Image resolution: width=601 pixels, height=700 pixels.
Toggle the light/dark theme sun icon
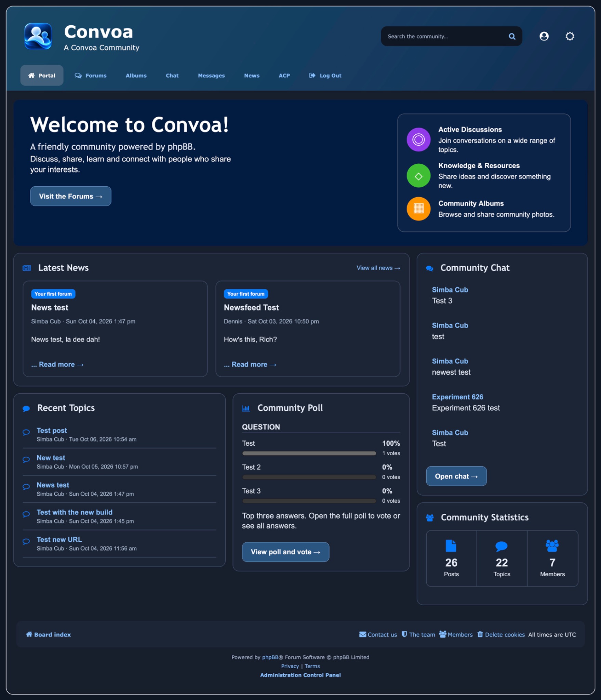[570, 36]
